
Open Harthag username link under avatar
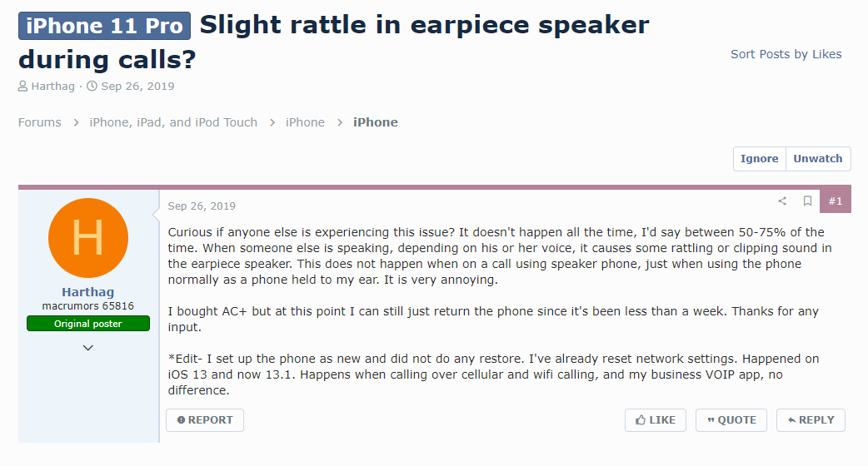(x=88, y=292)
